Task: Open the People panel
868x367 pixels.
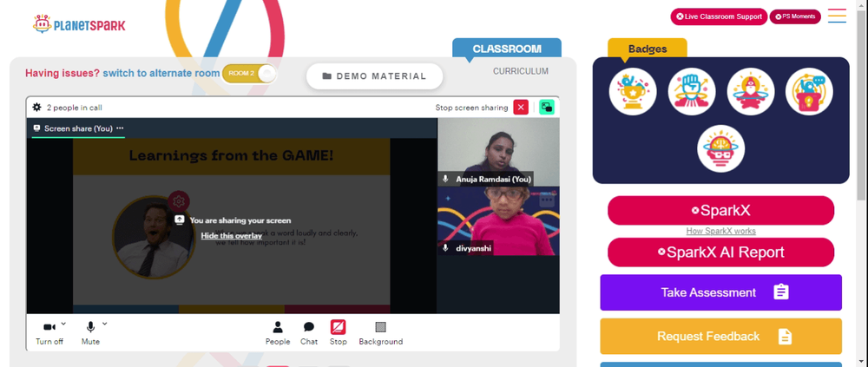Action: pos(278,333)
